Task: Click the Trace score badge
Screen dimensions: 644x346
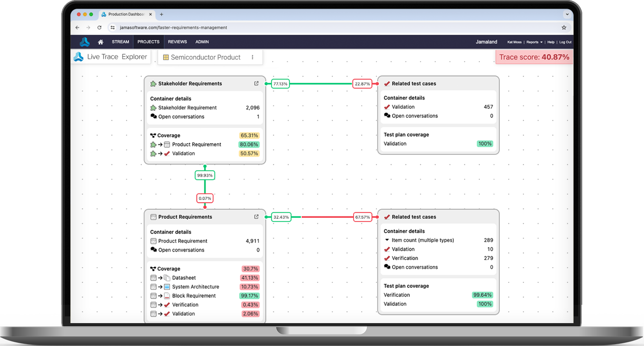Action: point(534,57)
